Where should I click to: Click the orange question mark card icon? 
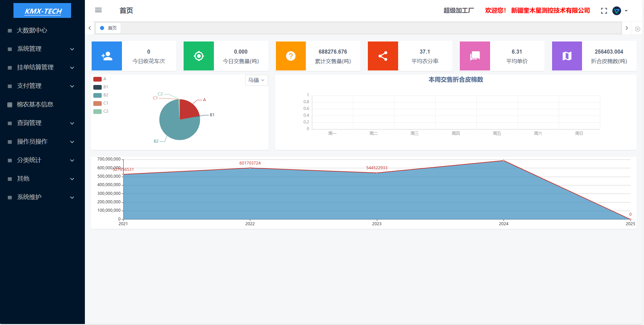tap(291, 56)
